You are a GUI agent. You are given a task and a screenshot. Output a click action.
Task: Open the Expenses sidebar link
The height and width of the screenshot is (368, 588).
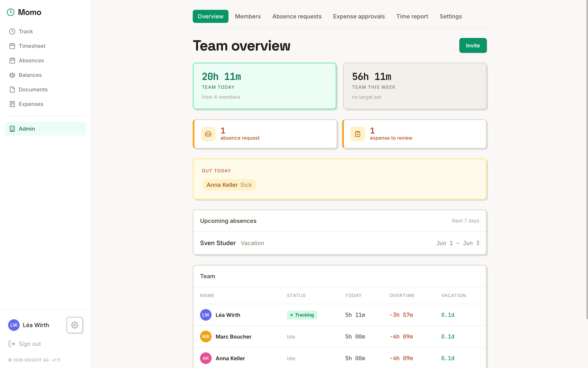point(46,104)
